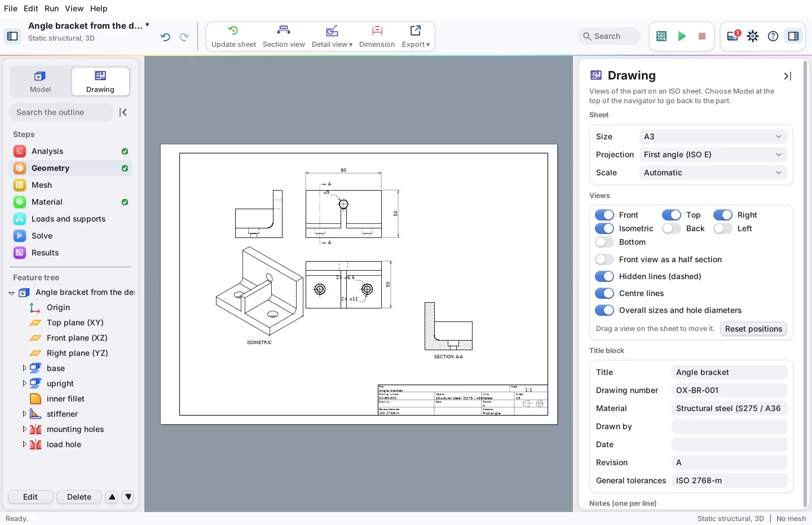
Task: Enable the Bottom view switch
Action: pos(604,242)
